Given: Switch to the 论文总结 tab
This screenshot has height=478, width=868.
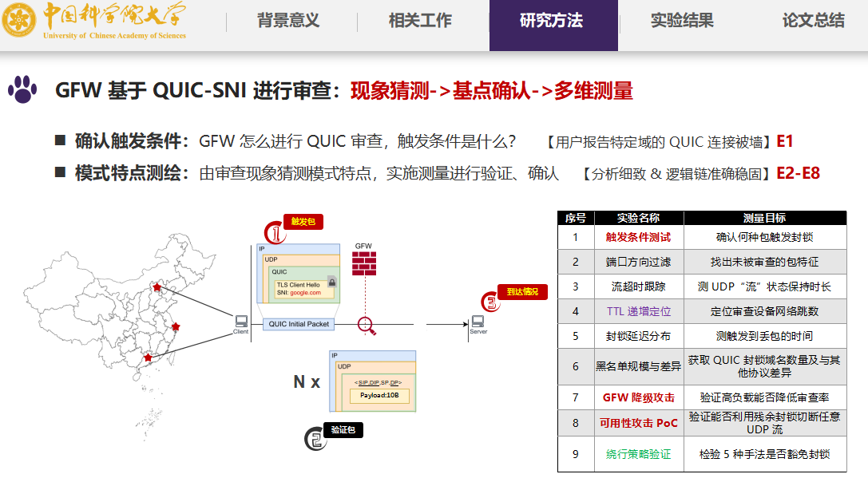Looking at the screenshot, I should [813, 21].
